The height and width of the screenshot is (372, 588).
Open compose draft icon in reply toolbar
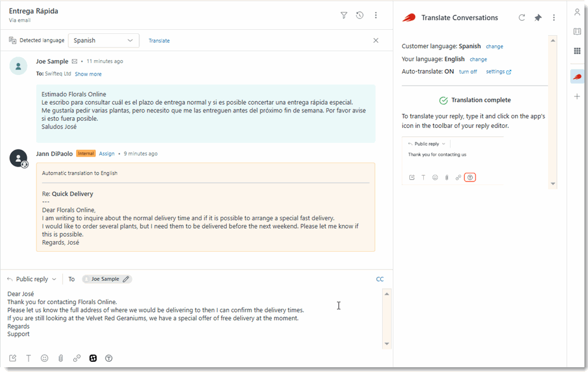[12, 358]
